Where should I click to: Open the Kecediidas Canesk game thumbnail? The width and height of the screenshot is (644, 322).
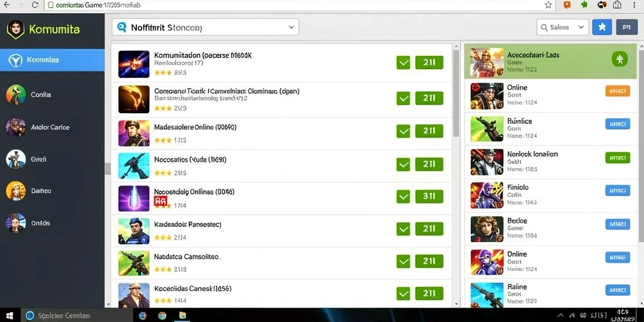click(x=134, y=296)
